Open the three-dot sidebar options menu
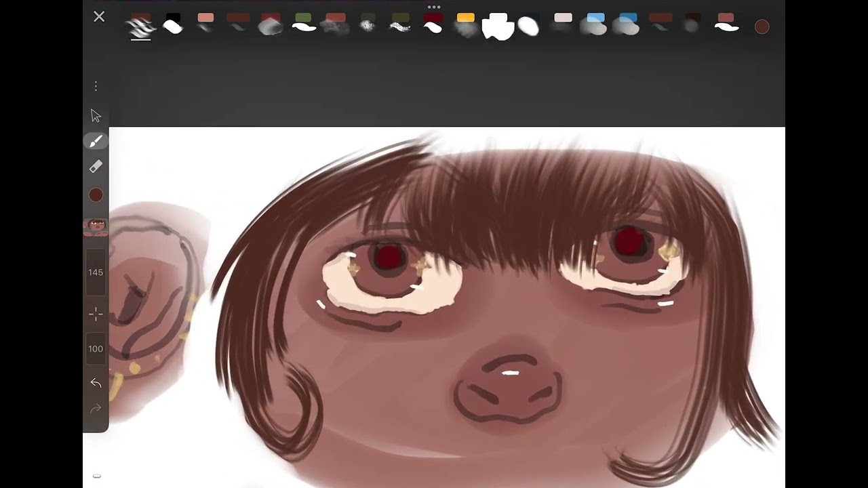 click(96, 86)
